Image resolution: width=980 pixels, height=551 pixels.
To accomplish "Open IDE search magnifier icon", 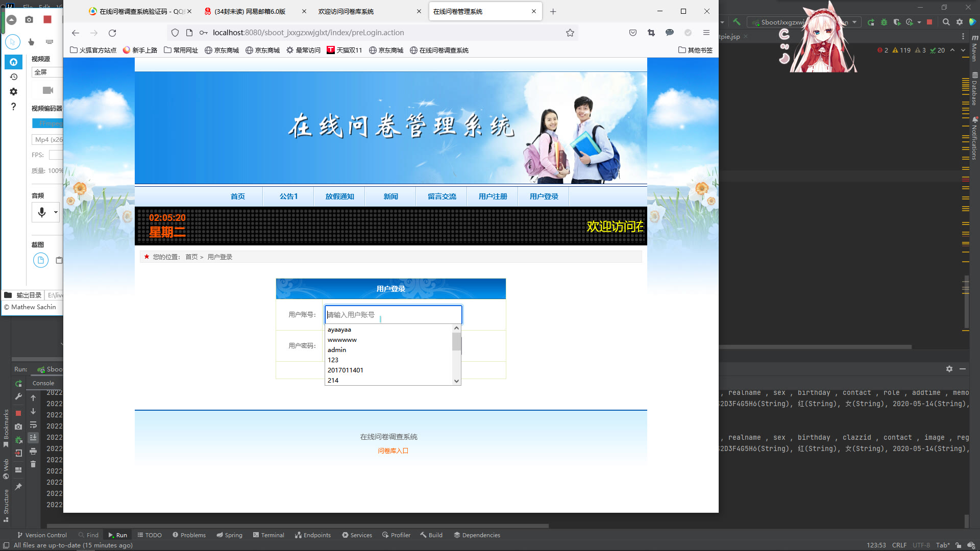I will pyautogui.click(x=946, y=22).
